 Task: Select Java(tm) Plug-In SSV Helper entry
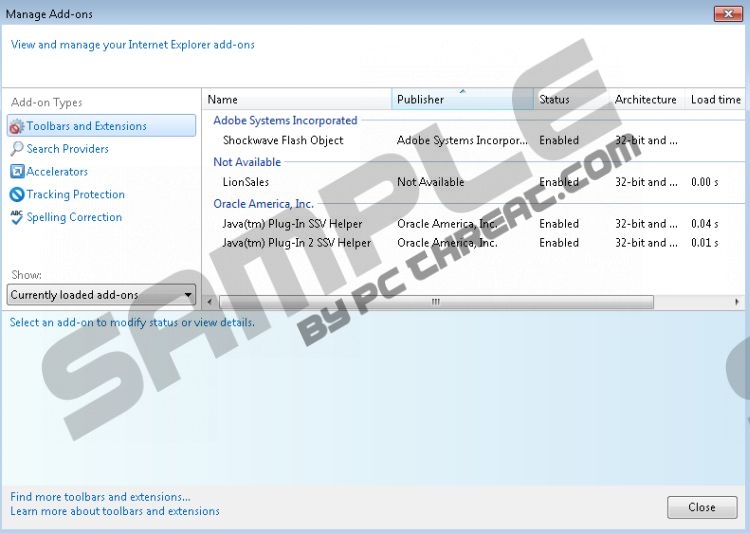coord(292,224)
